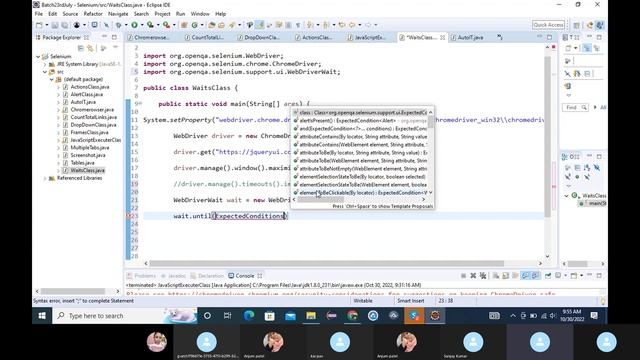
Task: Choose elementToBeClickable(By locator) proposal
Action: tap(360, 193)
